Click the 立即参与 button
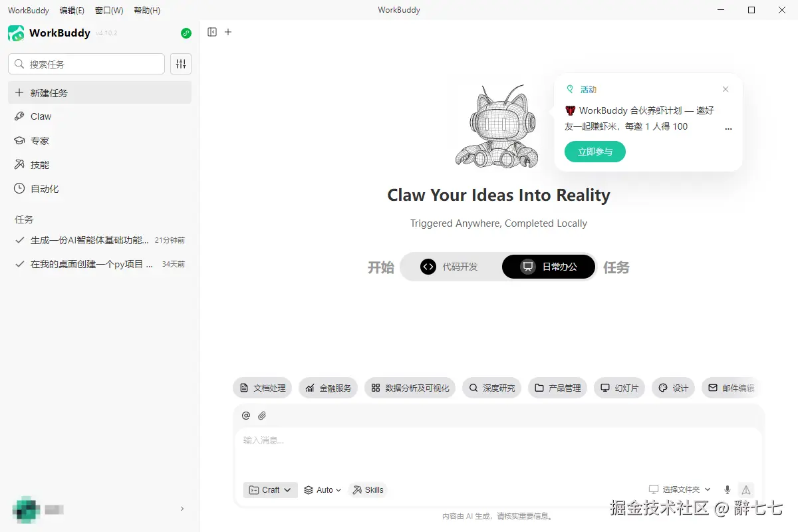 pos(595,152)
